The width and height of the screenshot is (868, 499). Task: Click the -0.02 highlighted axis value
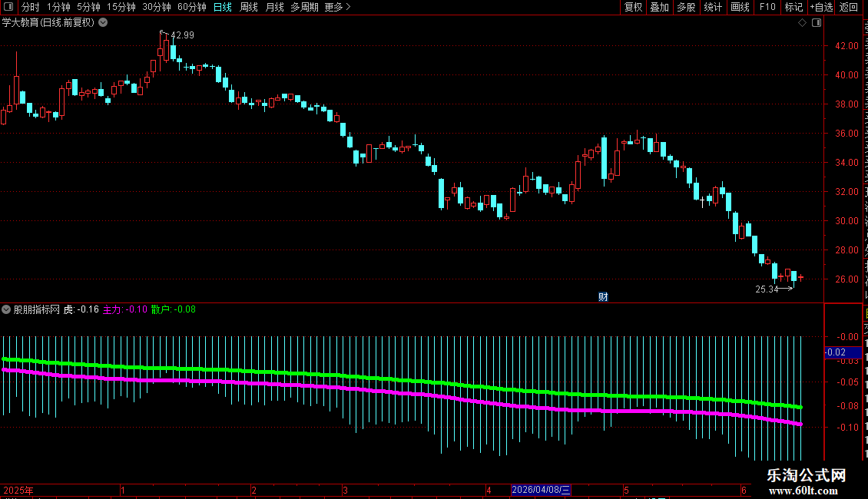843,352
